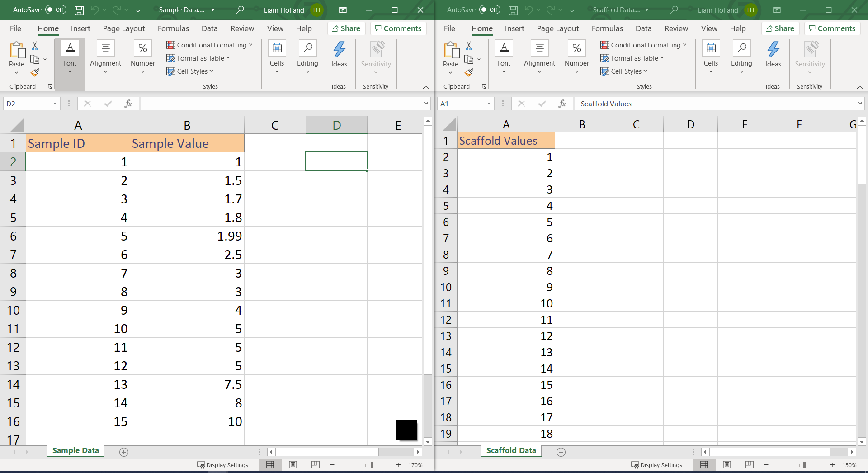Click the Share button in left window
This screenshot has height=473, width=868.
pos(346,28)
